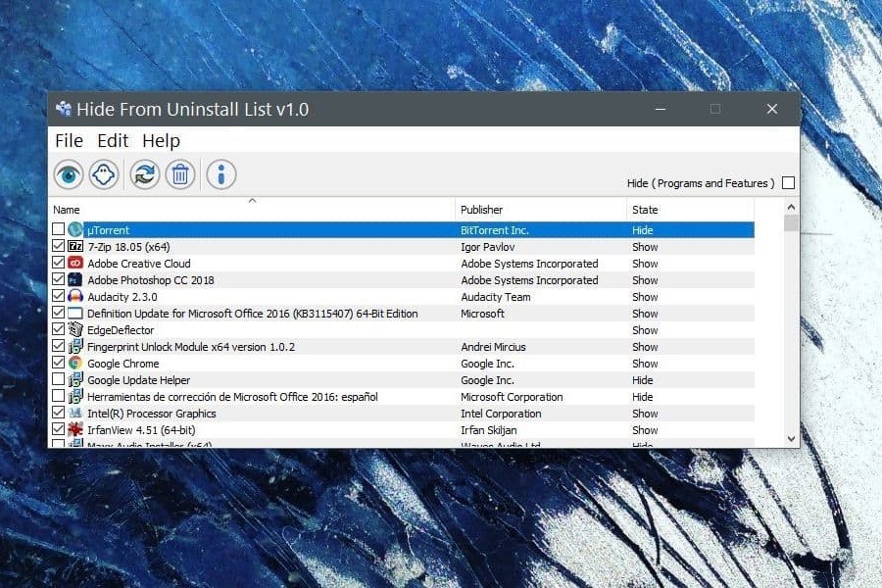Tick the Google Update Helper checkbox

(59, 380)
